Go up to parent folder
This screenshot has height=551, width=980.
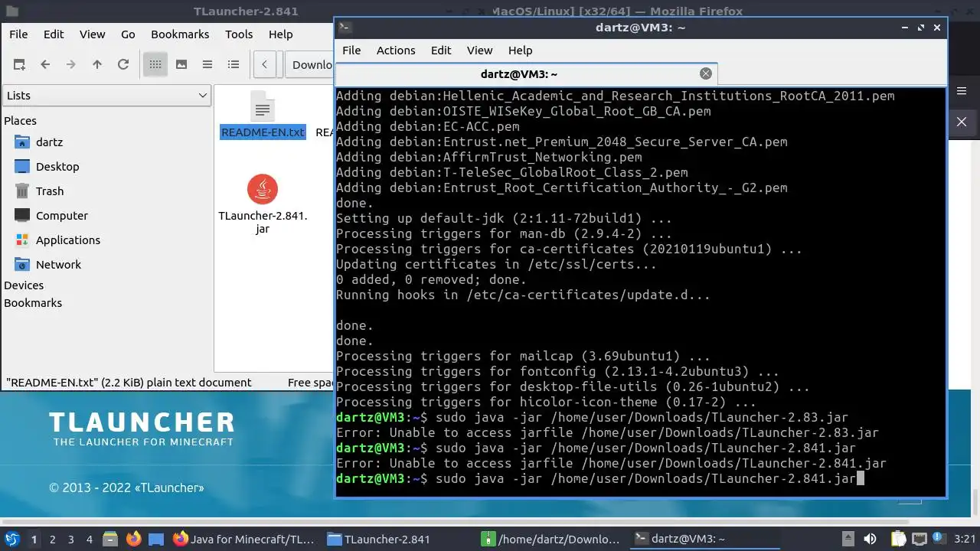point(97,64)
